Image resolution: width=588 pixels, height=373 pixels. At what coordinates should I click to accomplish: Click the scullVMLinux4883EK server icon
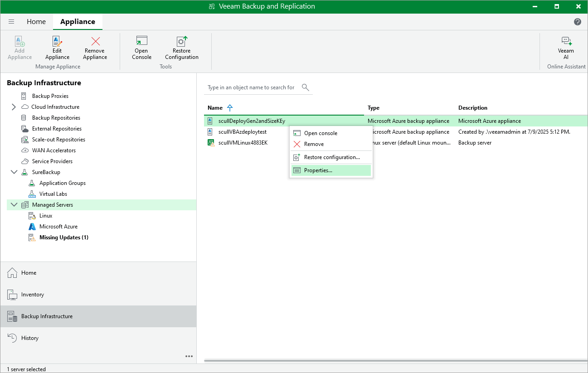point(210,143)
